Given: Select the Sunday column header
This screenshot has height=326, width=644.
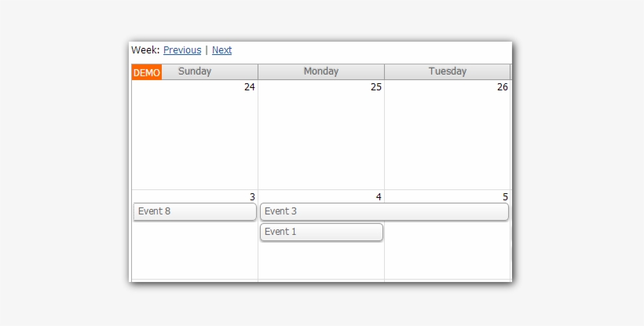Looking at the screenshot, I should tap(195, 71).
